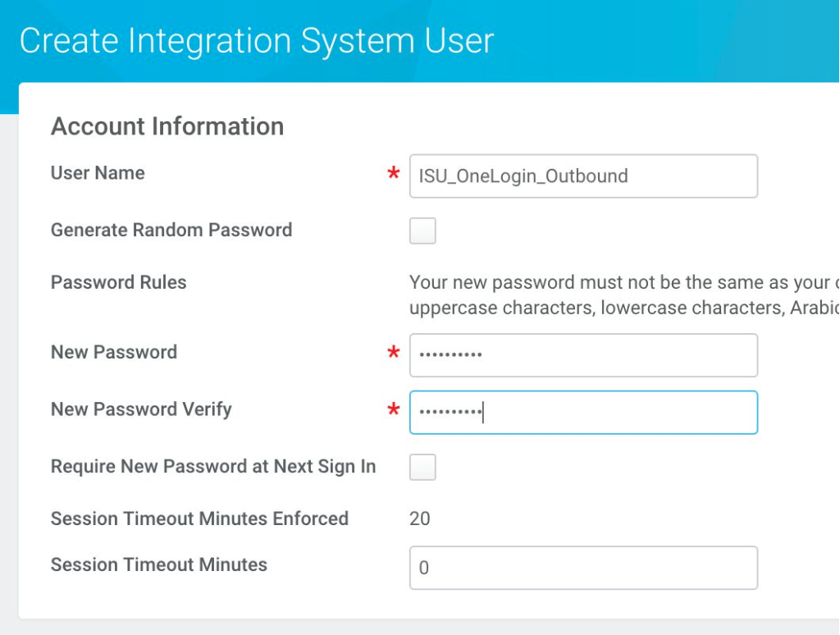
Task: Click the Session Timeout Minutes label
Action: click(157, 564)
